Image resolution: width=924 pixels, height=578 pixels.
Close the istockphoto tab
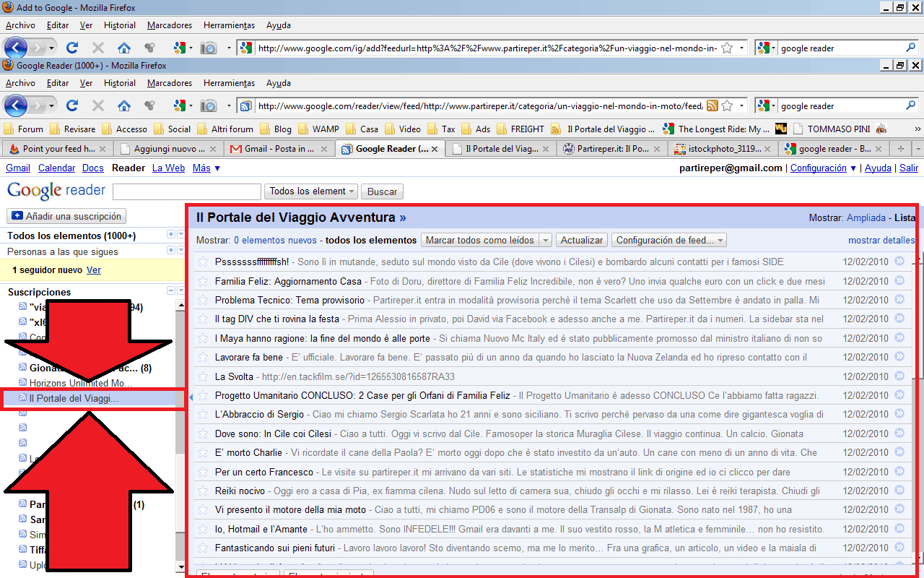(x=768, y=149)
